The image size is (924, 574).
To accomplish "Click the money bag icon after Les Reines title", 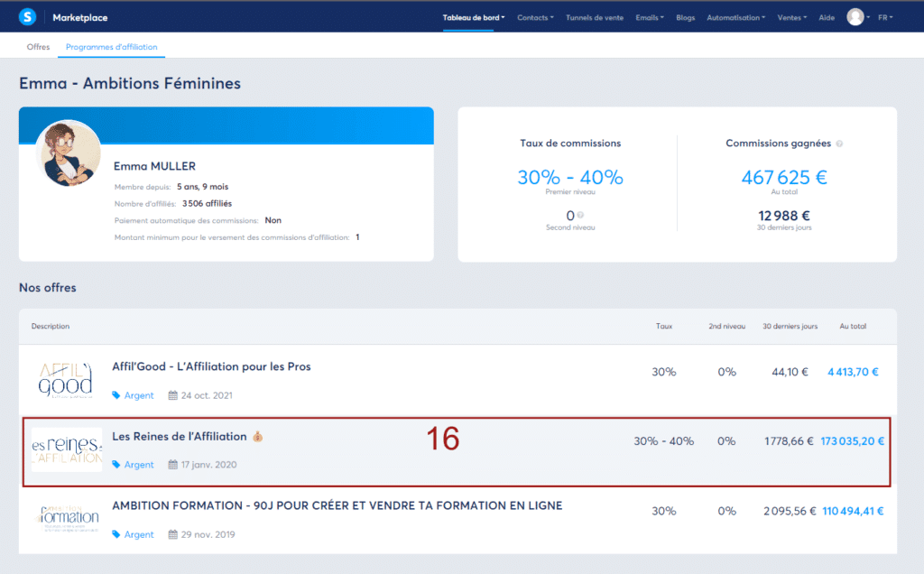I will coord(257,437).
